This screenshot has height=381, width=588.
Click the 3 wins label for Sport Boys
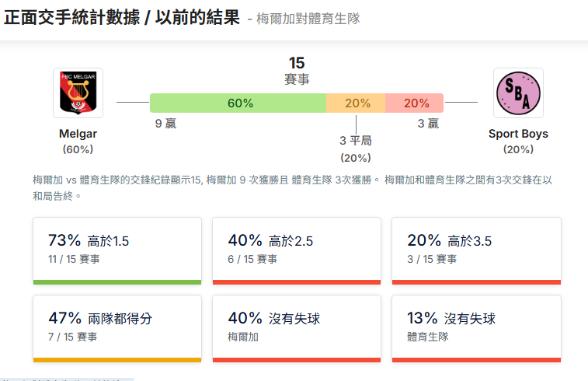428,124
